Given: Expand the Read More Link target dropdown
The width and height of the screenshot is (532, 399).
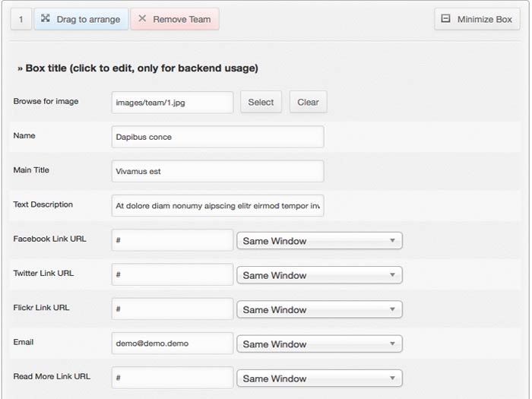Looking at the screenshot, I should pyautogui.click(x=319, y=378).
